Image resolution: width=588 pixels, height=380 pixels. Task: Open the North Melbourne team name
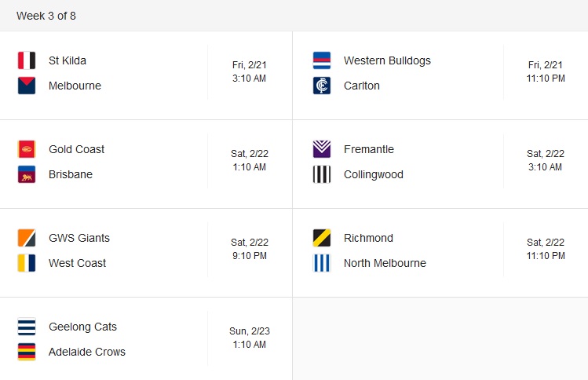[385, 263]
